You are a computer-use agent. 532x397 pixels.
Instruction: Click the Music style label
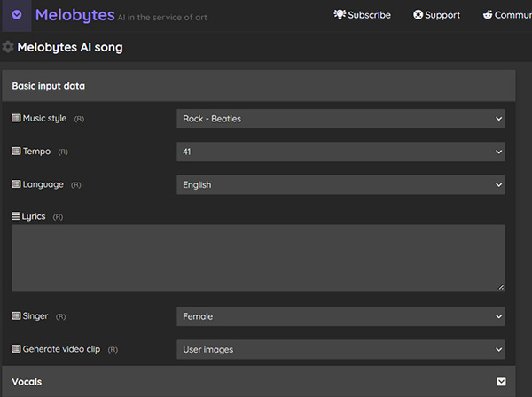44,119
